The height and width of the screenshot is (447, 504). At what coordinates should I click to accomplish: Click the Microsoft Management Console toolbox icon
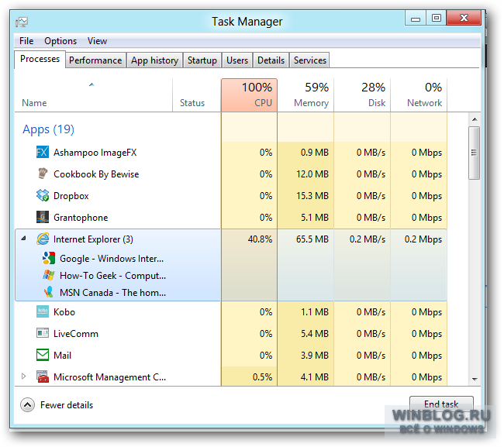43,377
